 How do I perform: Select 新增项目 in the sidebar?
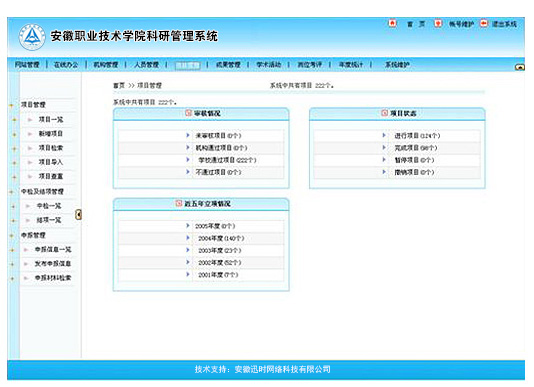click(x=51, y=134)
